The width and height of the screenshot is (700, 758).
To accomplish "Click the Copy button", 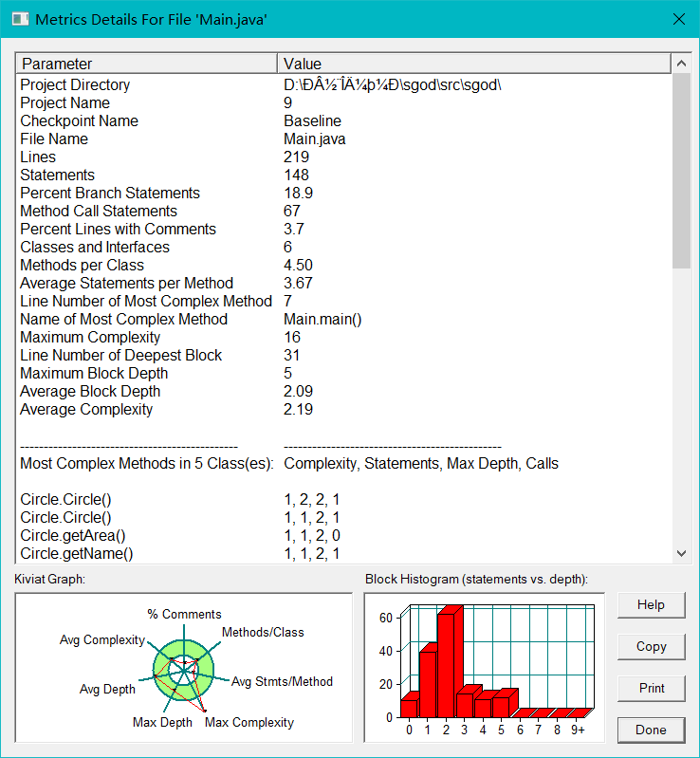I will tap(652, 646).
